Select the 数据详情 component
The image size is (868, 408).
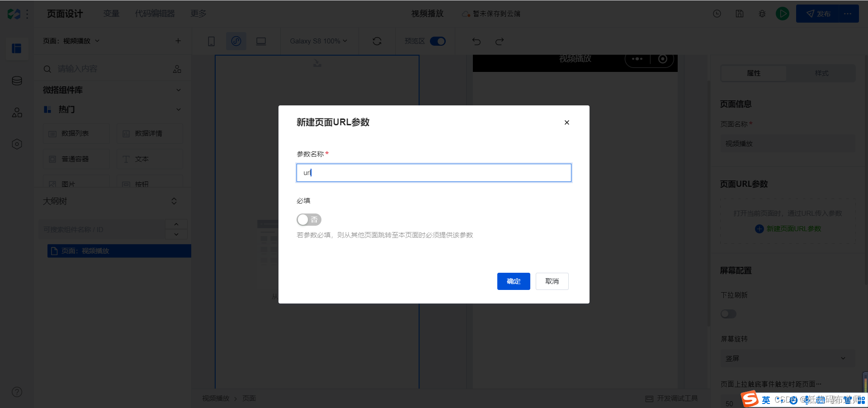coord(150,133)
